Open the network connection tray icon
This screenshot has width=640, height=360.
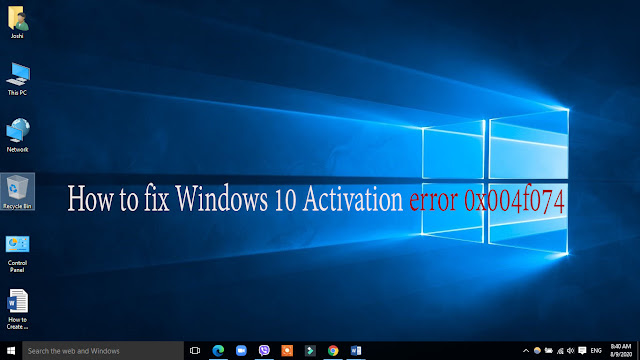coord(560,351)
